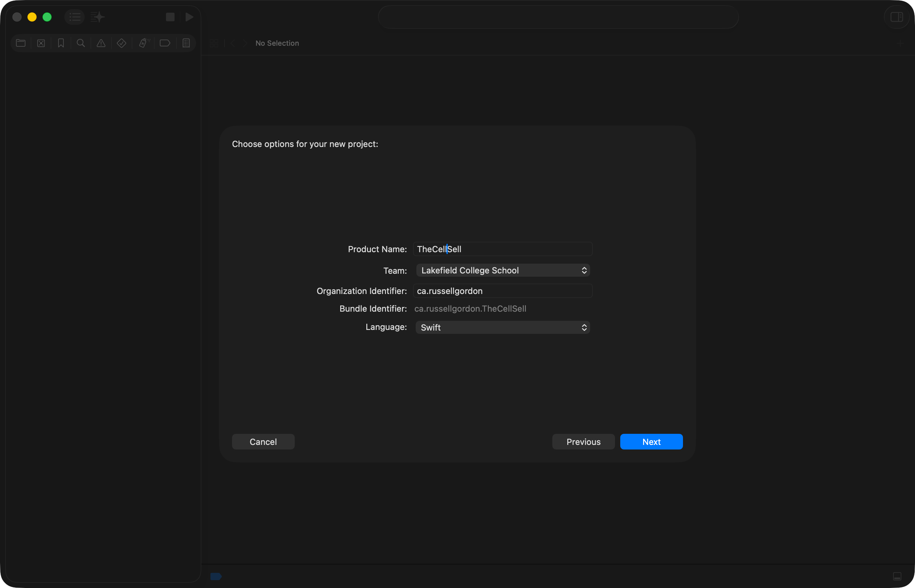Open the Bookmark navigator icon

point(61,43)
